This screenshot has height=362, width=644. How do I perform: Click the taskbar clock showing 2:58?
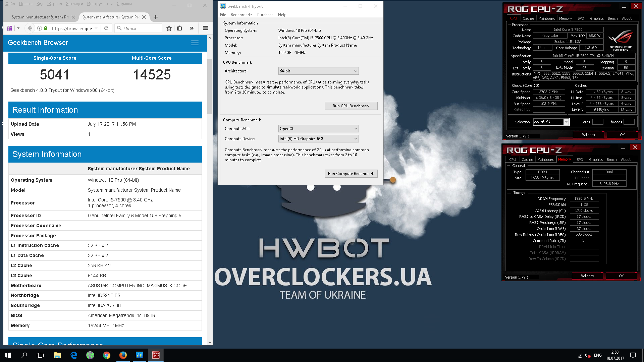[x=615, y=355]
